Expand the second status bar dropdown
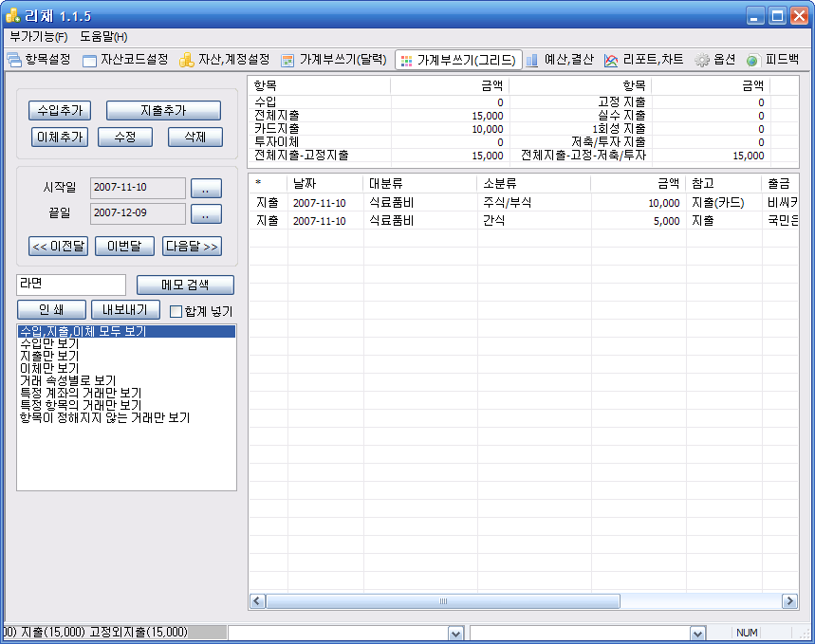815x644 pixels. click(x=697, y=633)
